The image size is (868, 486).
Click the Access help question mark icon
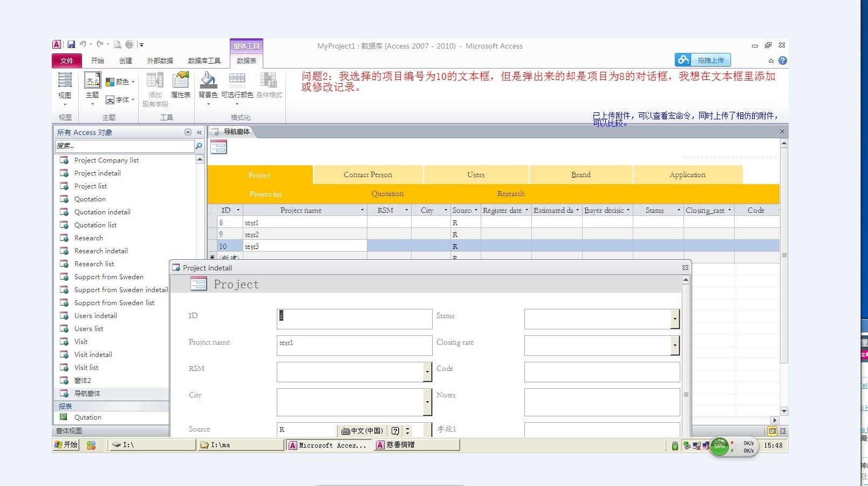[783, 60]
